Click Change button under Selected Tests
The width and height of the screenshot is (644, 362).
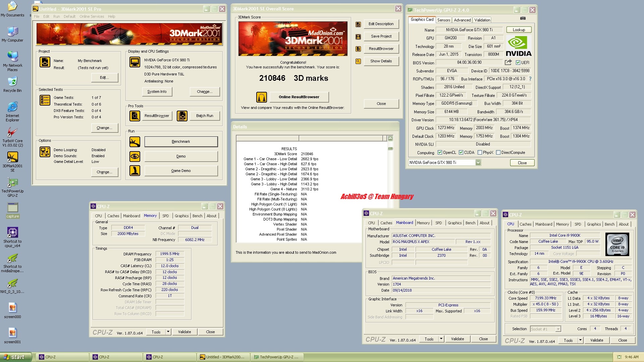point(105,128)
